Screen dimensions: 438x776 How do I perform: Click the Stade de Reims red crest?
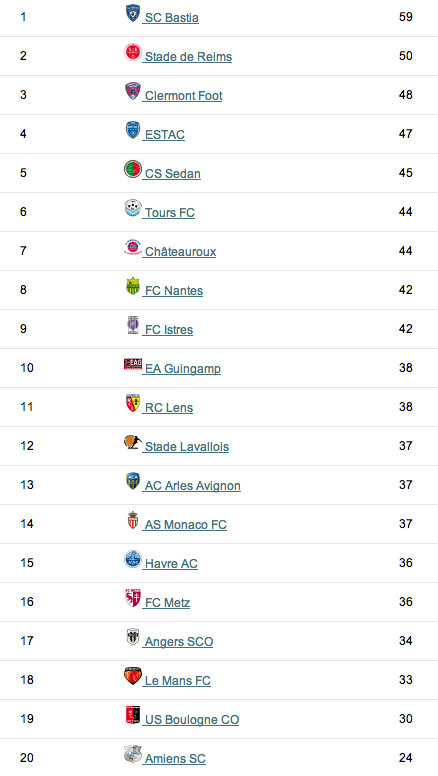point(133,52)
